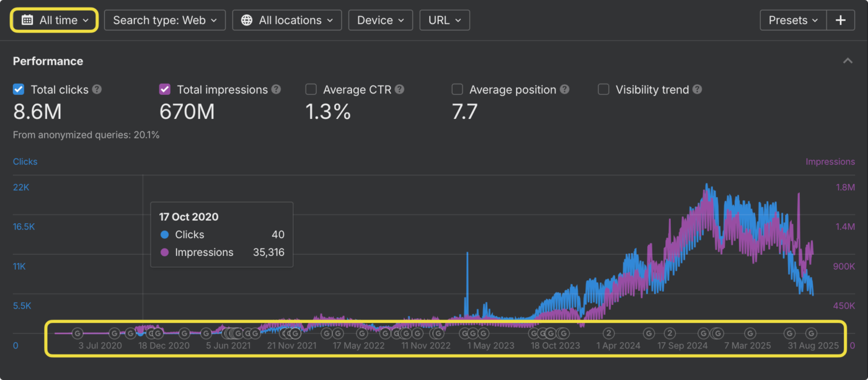Uncheck the Total impressions checkbox
The width and height of the screenshot is (868, 380).
tap(164, 89)
